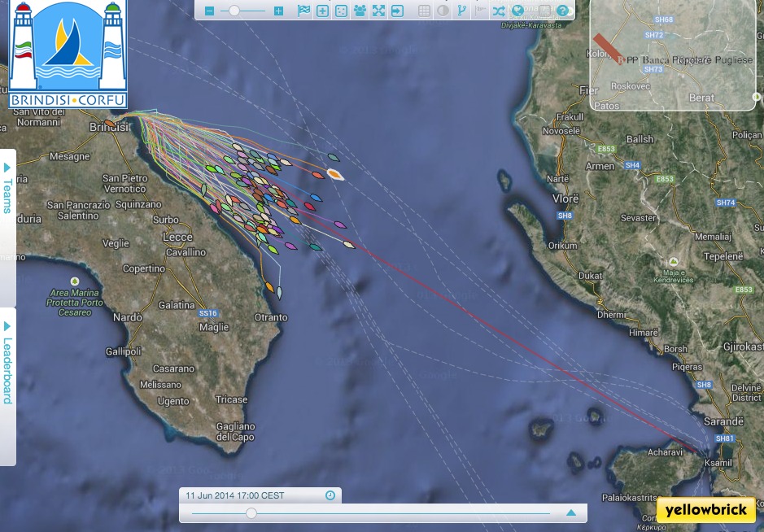The height and width of the screenshot is (532, 764).
Task: Click the timeline playback slider handle
Action: pos(251,513)
